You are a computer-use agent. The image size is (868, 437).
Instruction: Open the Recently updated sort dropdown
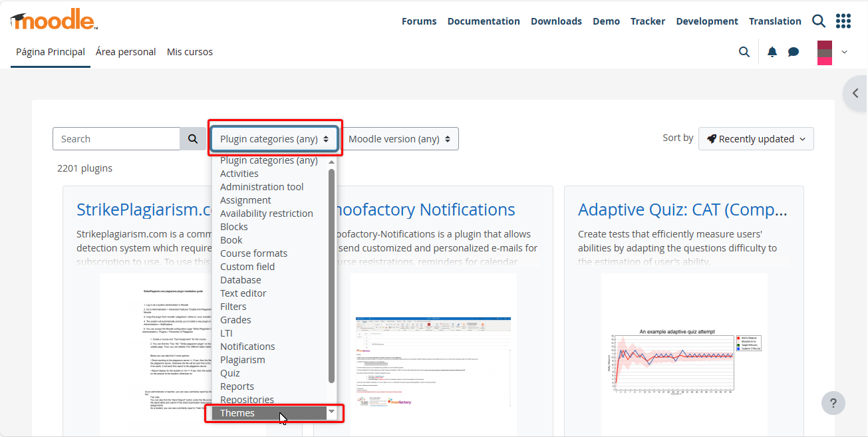(x=756, y=139)
